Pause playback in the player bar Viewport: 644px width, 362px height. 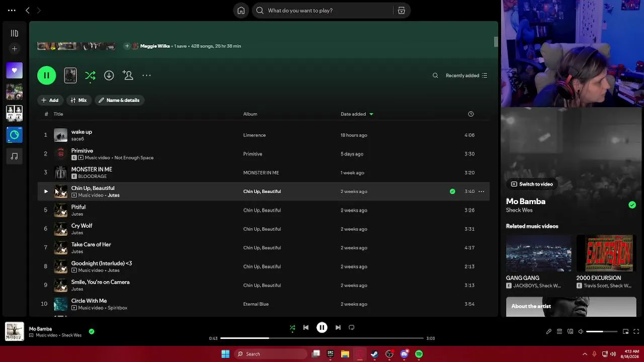322,328
